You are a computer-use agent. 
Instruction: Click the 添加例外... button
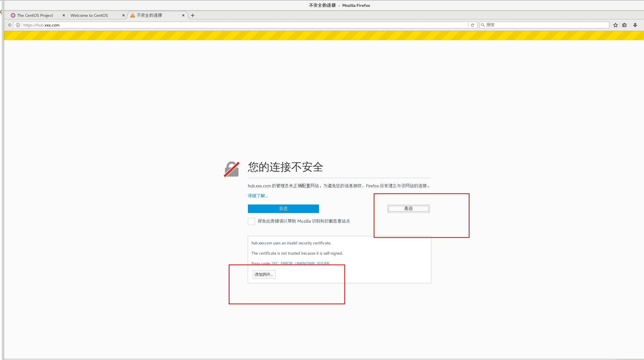pyautogui.click(x=264, y=275)
